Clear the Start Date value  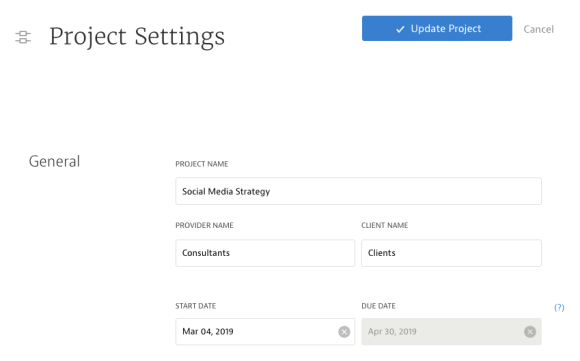click(x=344, y=332)
